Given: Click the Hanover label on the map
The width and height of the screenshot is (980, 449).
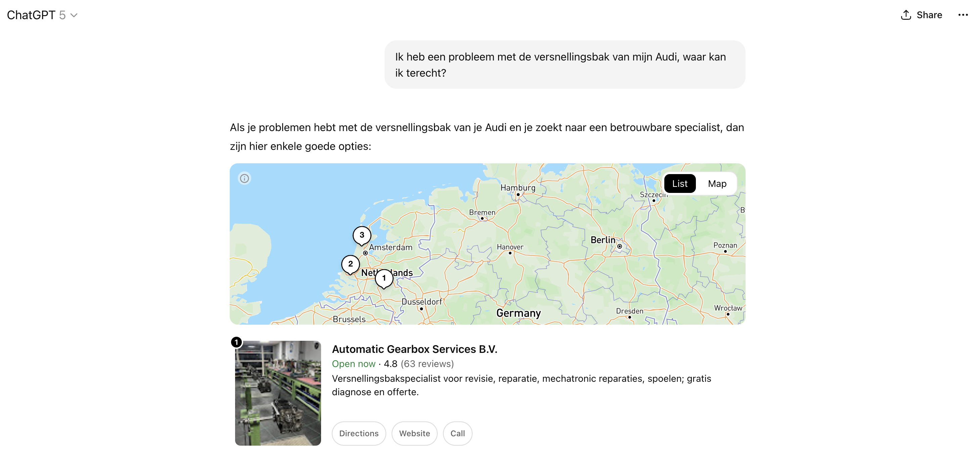Looking at the screenshot, I should point(510,247).
